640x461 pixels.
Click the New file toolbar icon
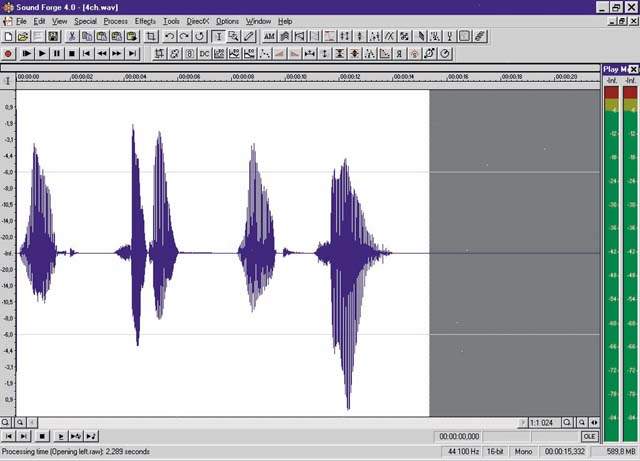pos(8,36)
